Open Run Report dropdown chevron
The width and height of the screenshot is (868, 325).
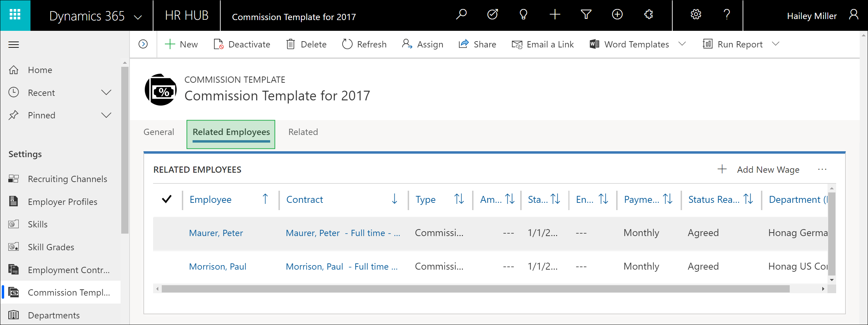point(776,44)
